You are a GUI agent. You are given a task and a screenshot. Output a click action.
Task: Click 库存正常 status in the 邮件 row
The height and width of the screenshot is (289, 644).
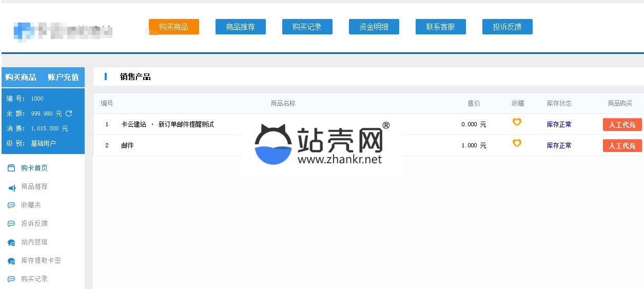tap(559, 145)
